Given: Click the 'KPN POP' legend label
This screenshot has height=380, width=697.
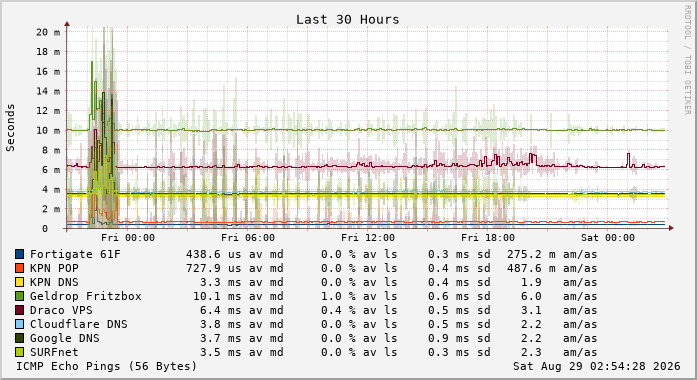Looking at the screenshot, I should (x=54, y=268).
